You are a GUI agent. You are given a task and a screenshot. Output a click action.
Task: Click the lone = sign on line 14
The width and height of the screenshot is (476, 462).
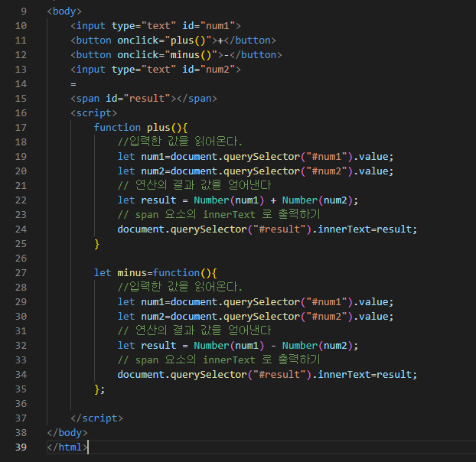coord(73,84)
